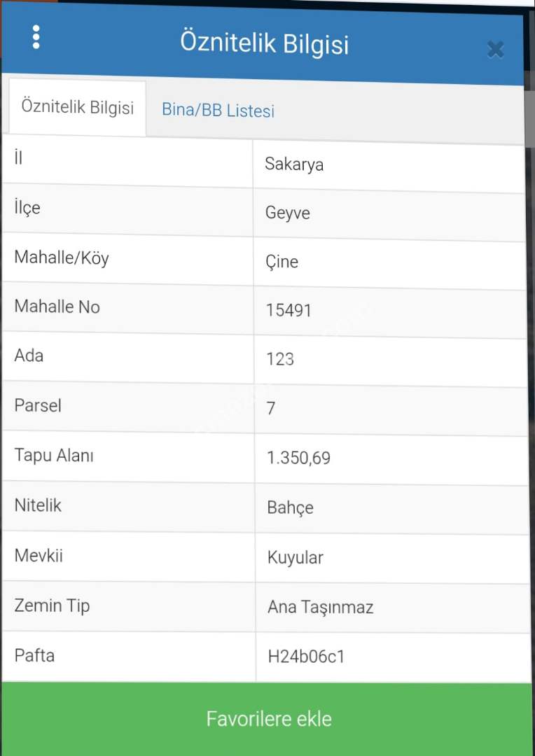Click the Geyve district value
The height and width of the screenshot is (756, 535).
(x=287, y=213)
